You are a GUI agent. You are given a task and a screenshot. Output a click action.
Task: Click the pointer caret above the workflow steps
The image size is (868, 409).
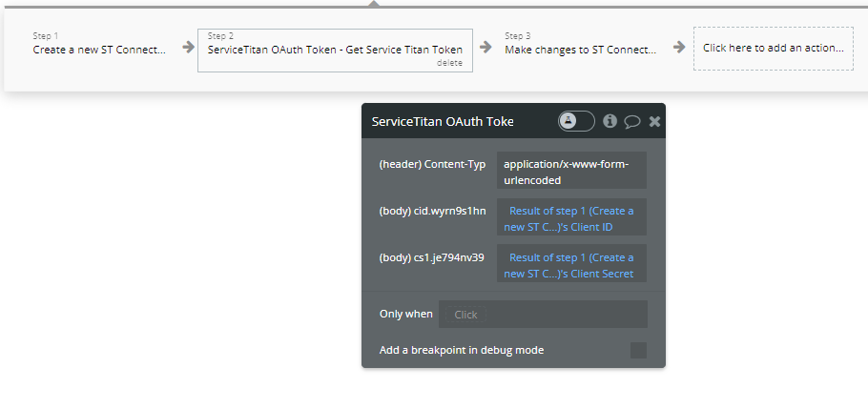tap(375, 4)
